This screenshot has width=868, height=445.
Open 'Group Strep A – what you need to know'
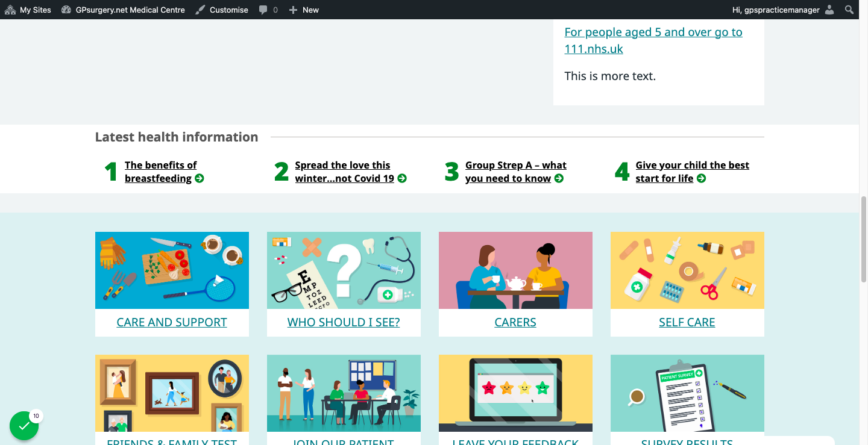[x=515, y=172]
